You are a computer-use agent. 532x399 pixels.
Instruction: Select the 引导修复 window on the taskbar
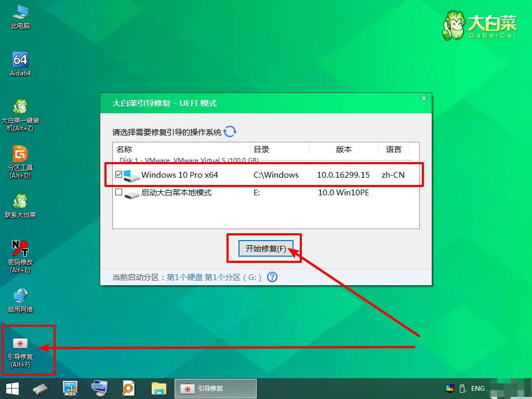216,388
